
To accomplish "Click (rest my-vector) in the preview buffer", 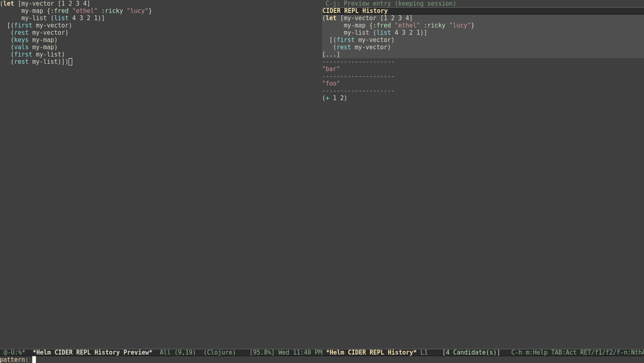I will click(x=40, y=33).
